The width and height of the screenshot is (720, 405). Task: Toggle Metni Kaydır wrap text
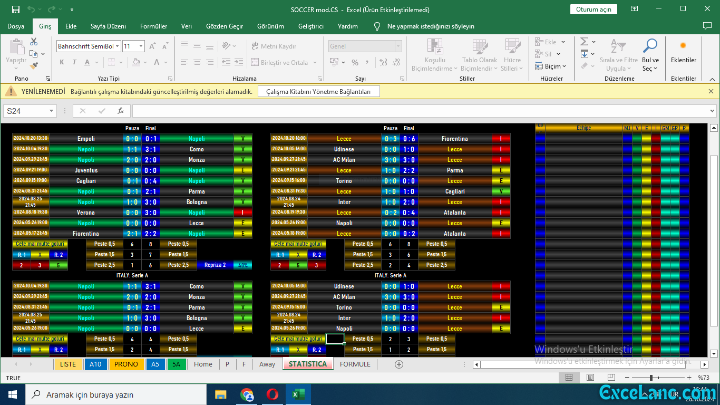click(274, 46)
